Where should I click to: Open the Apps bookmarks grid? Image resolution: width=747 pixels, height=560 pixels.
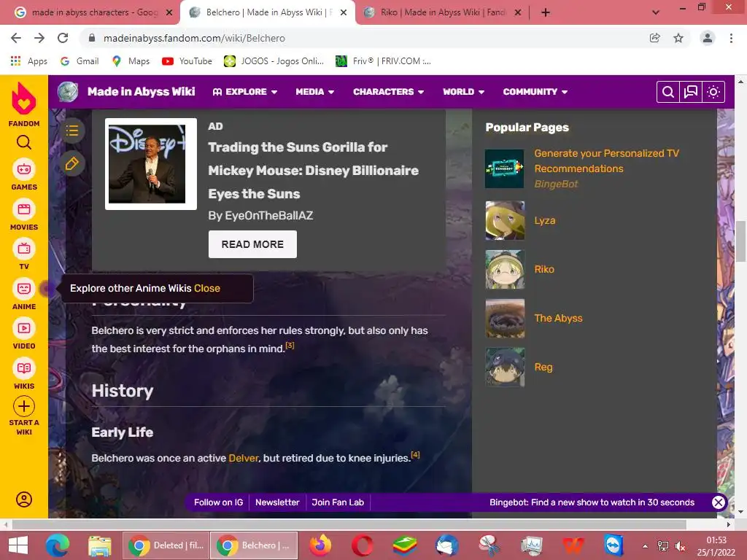tap(28, 61)
